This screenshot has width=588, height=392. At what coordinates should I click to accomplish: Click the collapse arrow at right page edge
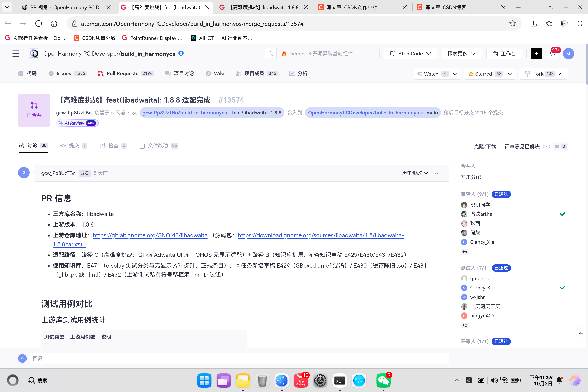(x=581, y=334)
